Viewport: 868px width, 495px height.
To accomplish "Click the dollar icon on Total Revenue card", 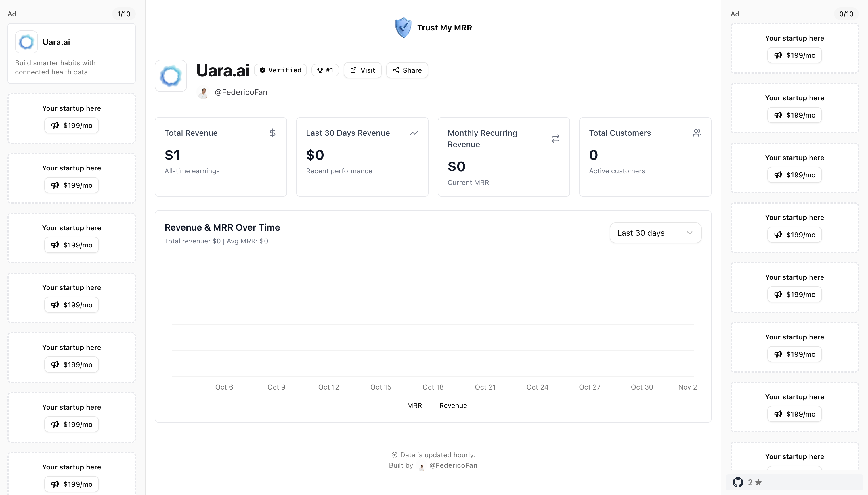I will (x=273, y=133).
